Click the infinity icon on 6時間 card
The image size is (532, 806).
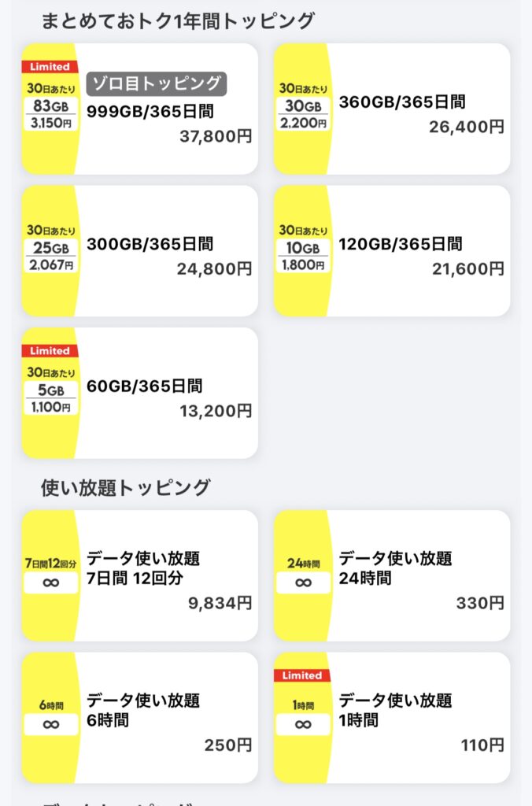point(51,726)
